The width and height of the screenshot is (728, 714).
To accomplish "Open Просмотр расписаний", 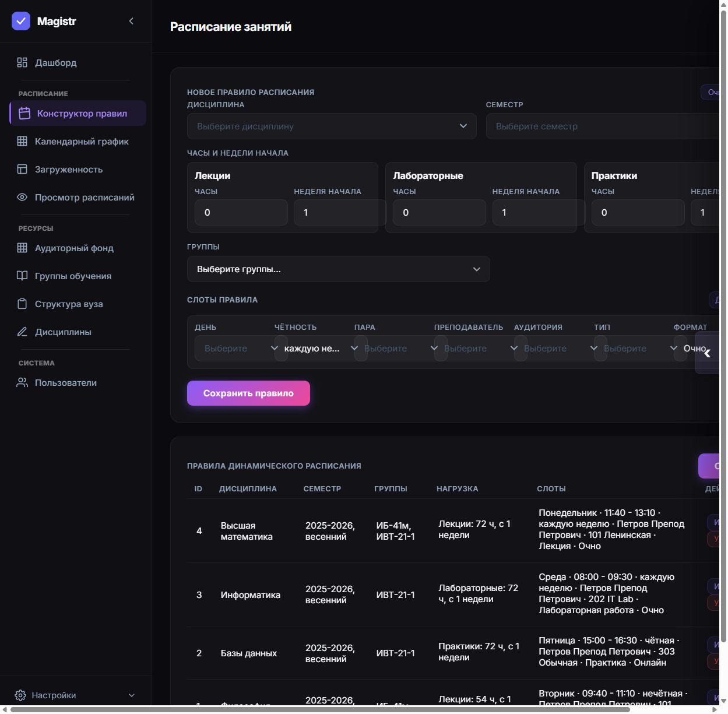I will click(x=78, y=197).
